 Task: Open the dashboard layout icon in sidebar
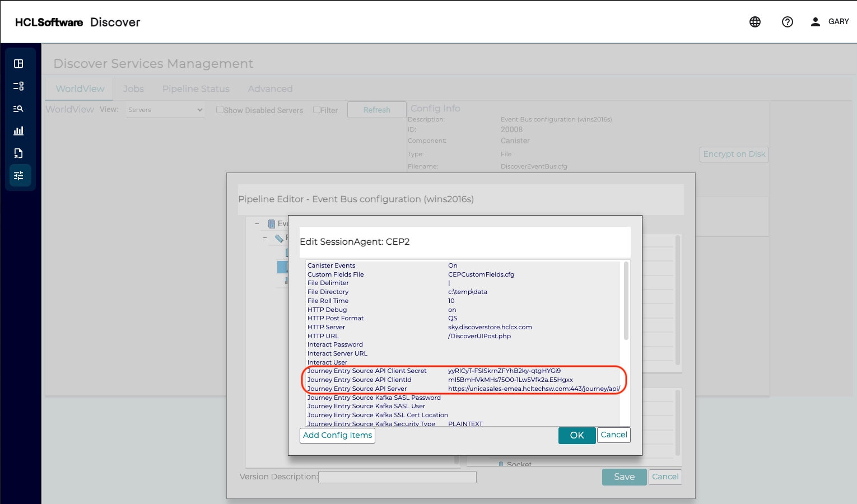18,64
